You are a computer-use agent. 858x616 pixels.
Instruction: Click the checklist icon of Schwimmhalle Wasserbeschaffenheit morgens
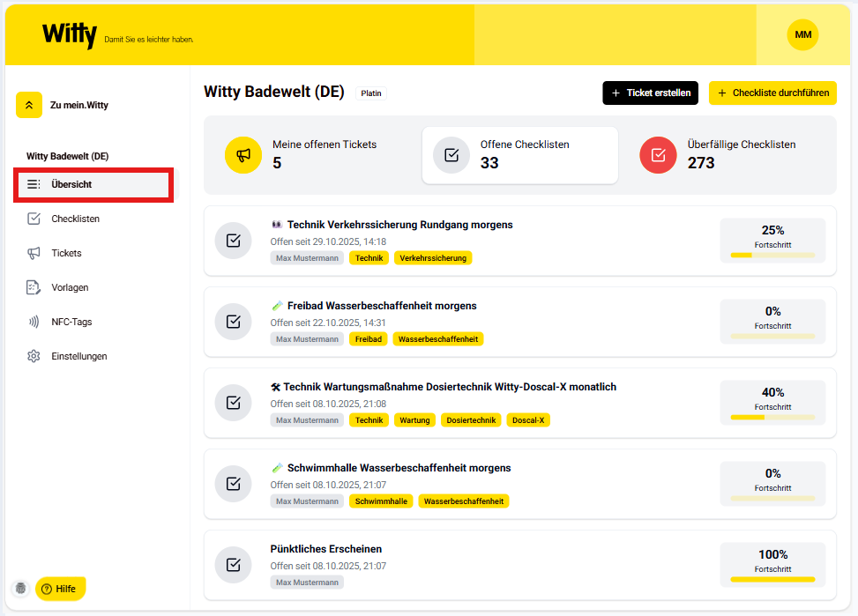pyautogui.click(x=233, y=484)
